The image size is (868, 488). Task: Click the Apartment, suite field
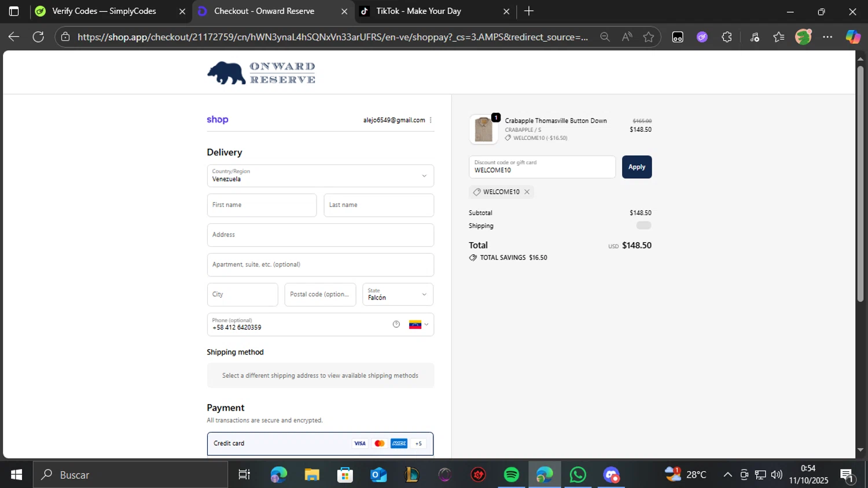[x=321, y=265]
